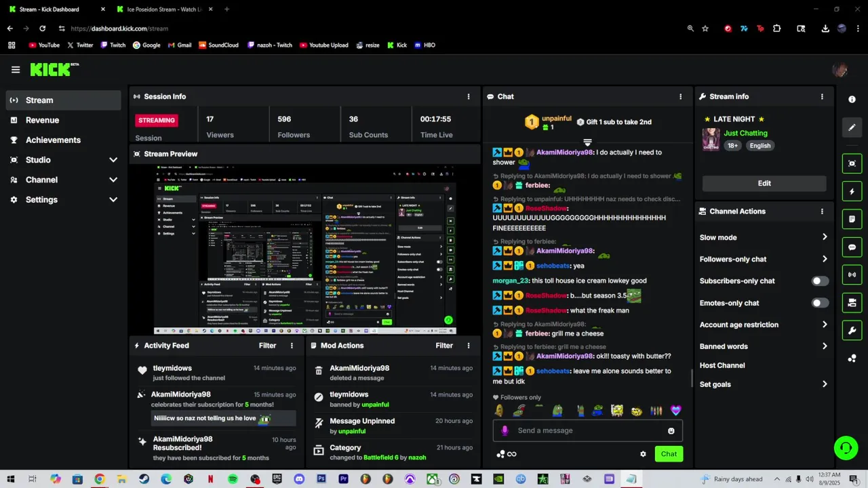This screenshot has width=868, height=488.
Task: Open Chrome extensions puzzle icon
Action: (x=777, y=28)
